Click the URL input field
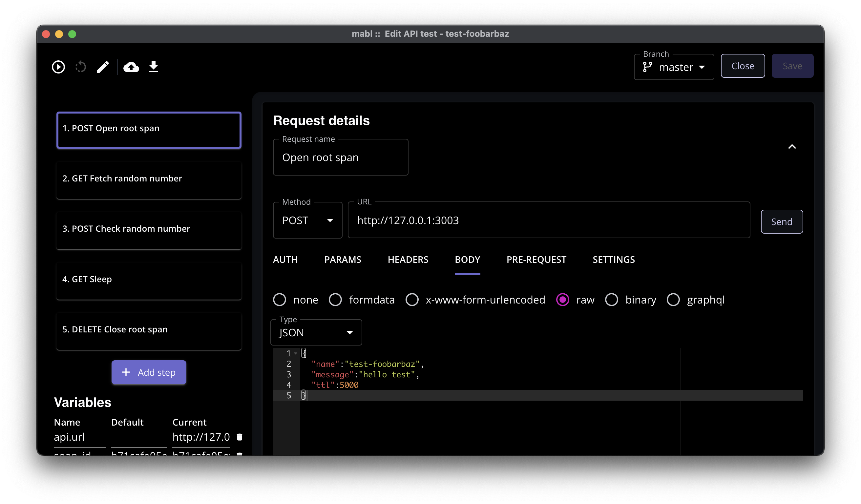Viewport: 861px width, 504px height. click(x=549, y=220)
